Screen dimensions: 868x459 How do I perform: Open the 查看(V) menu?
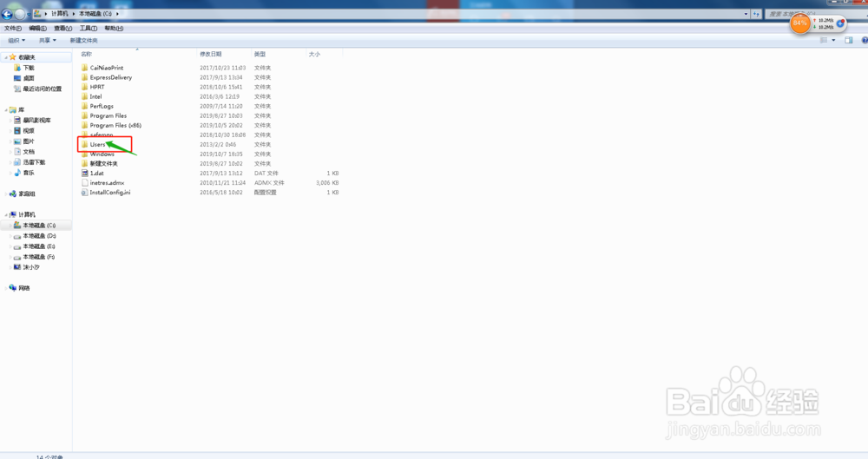pos(62,29)
